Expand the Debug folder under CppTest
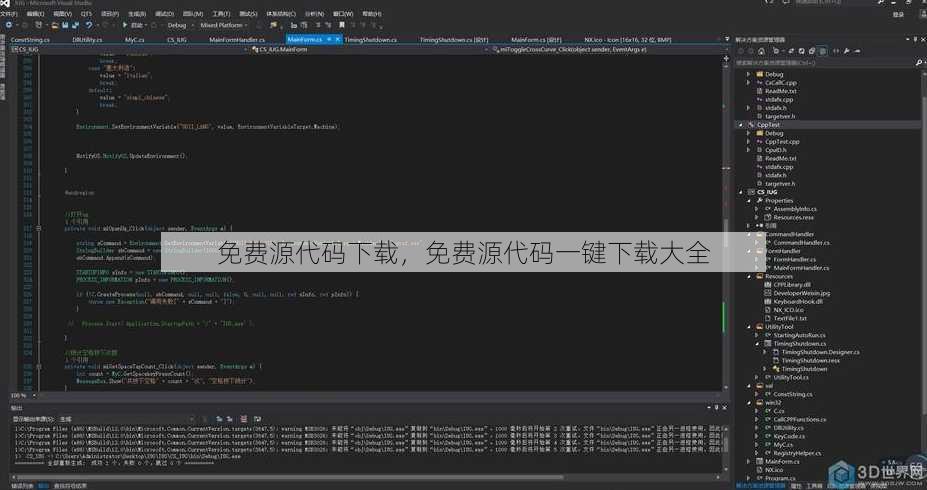The image size is (927, 490). 748,134
